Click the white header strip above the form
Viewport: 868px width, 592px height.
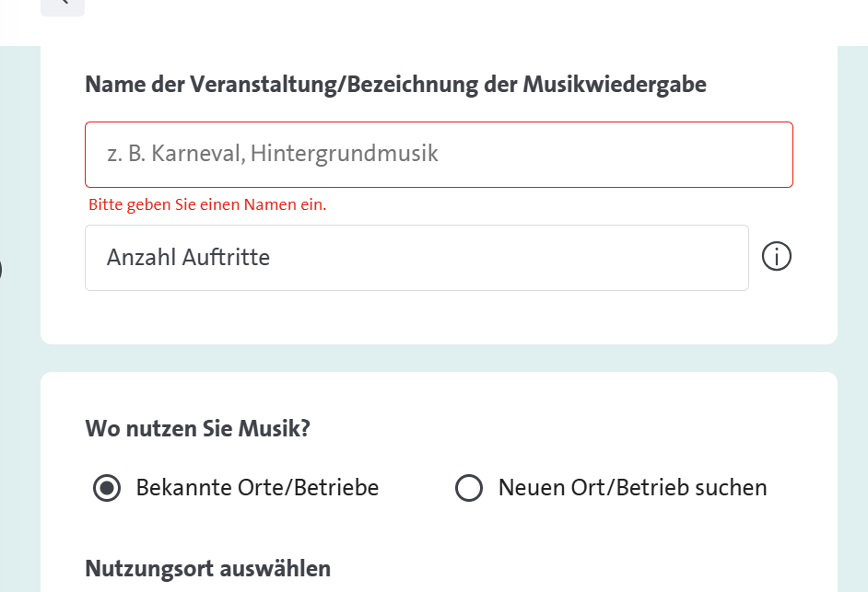tap(476, 22)
